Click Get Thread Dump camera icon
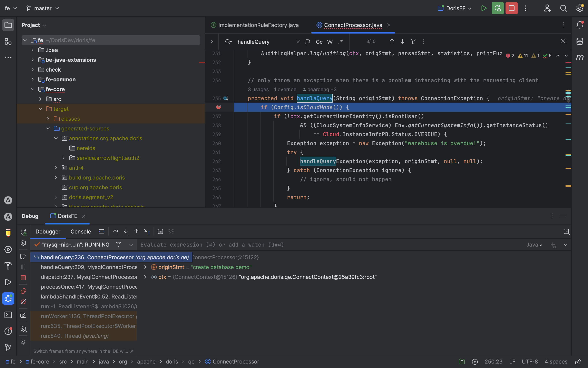The image size is (588, 368). (x=23, y=315)
